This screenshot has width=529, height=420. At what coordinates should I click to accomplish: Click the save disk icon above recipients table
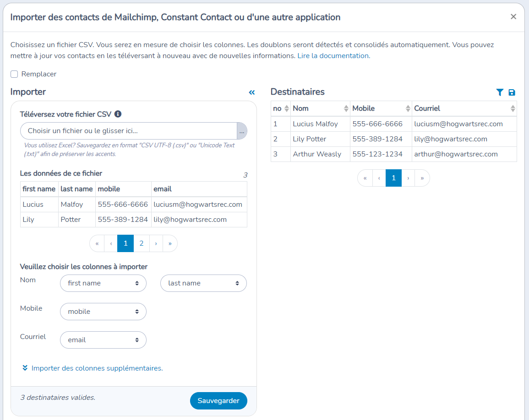(512, 92)
